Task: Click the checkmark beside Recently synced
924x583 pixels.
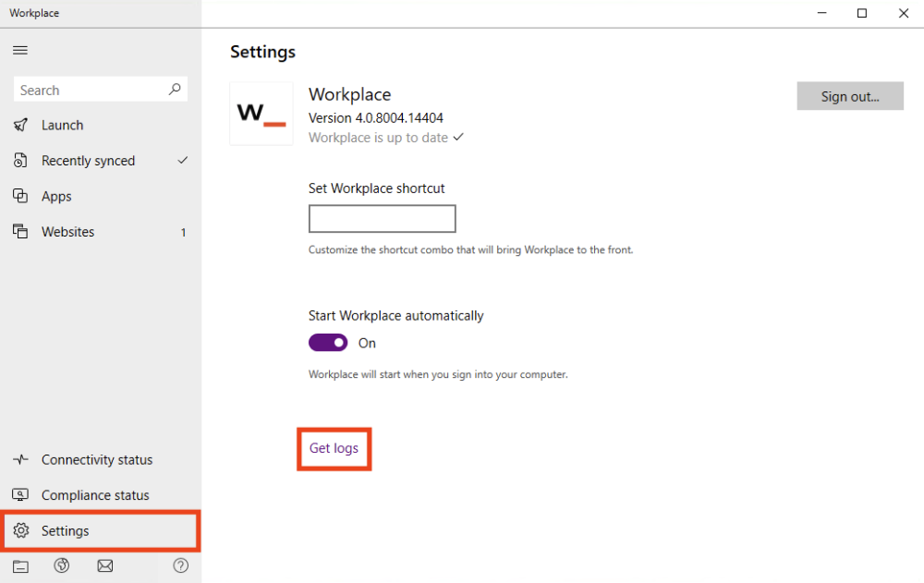Action: [182, 160]
